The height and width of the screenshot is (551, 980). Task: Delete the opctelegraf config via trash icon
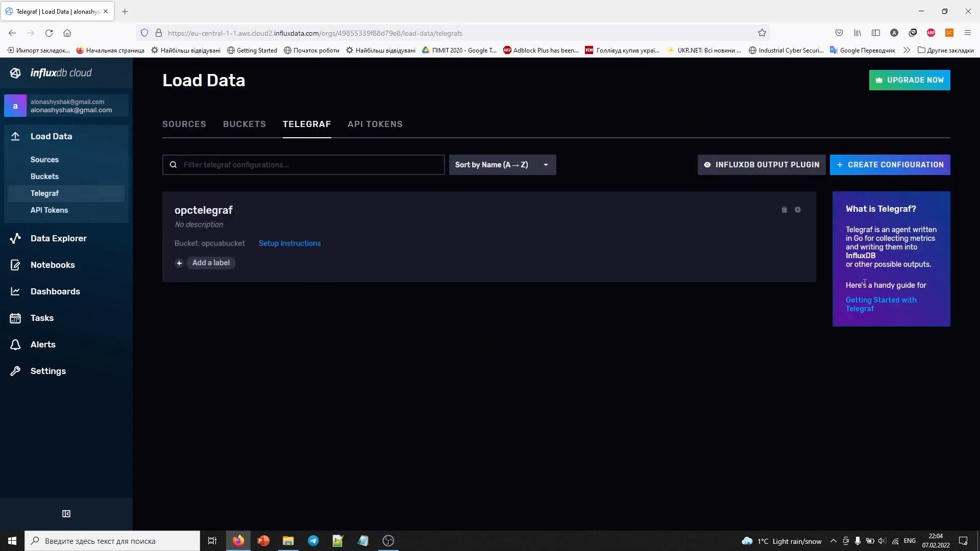785,210
